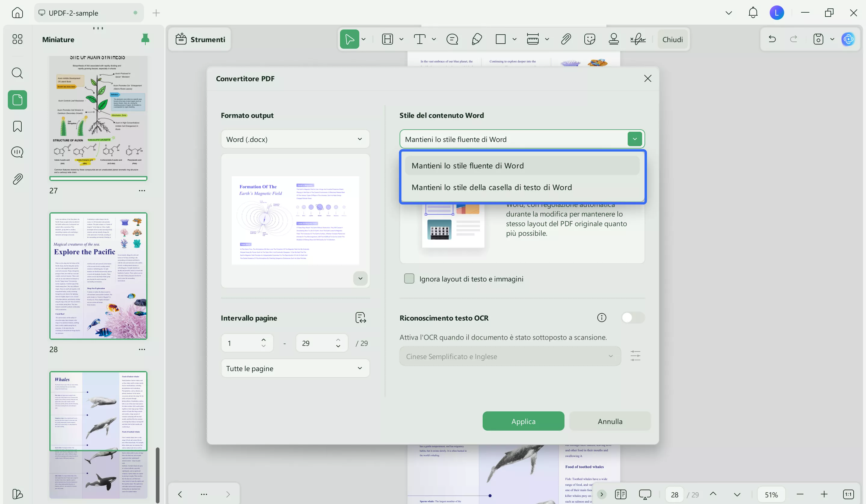Open the bookmarks panel icon
This screenshot has width=866, height=504.
click(x=17, y=126)
